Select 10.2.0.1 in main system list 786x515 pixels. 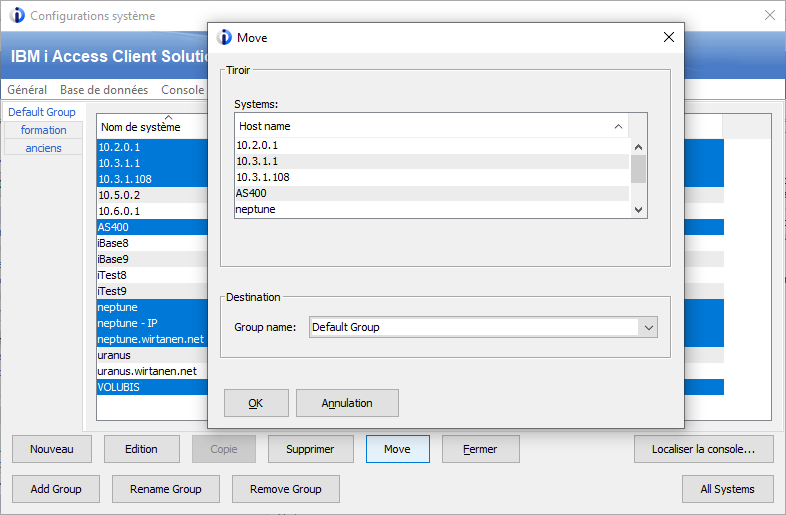(x=152, y=147)
